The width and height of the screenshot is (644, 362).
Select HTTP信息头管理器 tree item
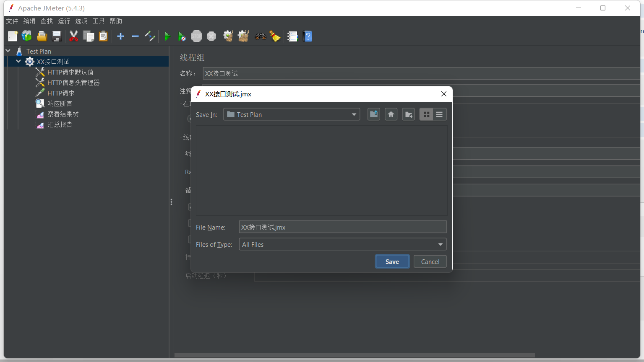pyautogui.click(x=73, y=83)
